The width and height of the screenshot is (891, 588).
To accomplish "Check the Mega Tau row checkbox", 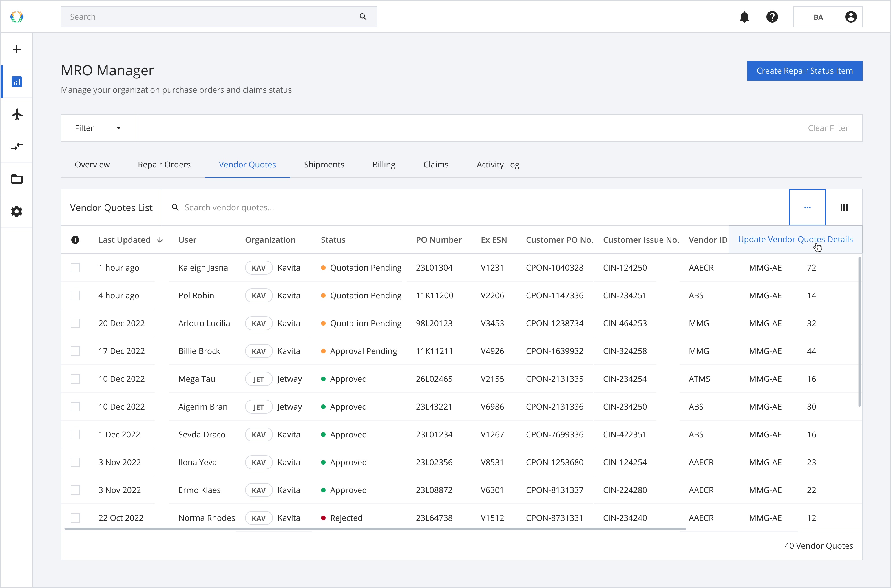I will [75, 379].
